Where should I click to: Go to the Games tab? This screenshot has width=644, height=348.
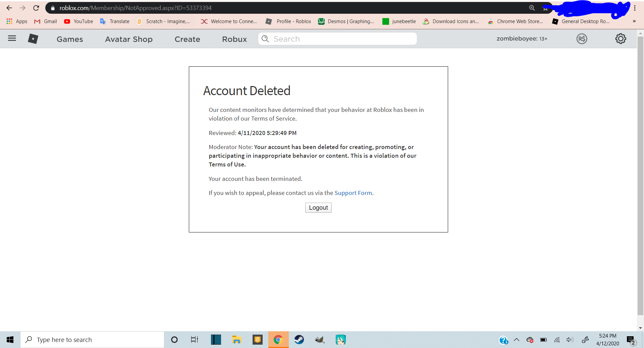[70, 39]
